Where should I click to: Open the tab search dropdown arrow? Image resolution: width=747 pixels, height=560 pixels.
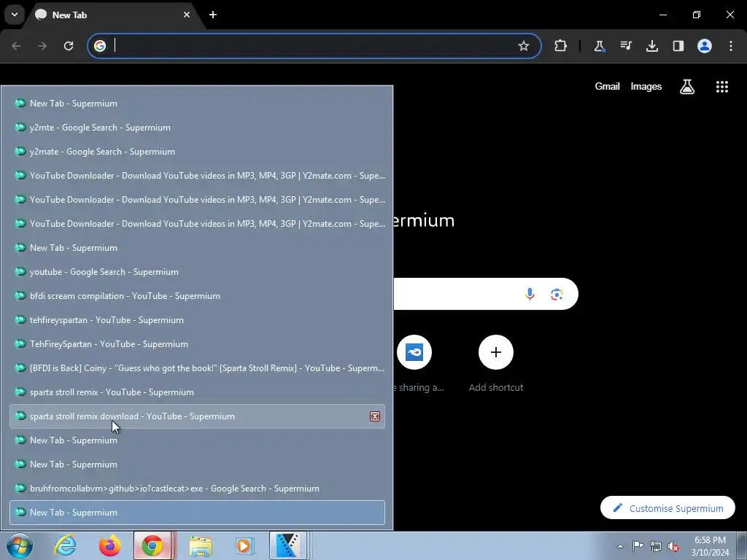tap(15, 15)
